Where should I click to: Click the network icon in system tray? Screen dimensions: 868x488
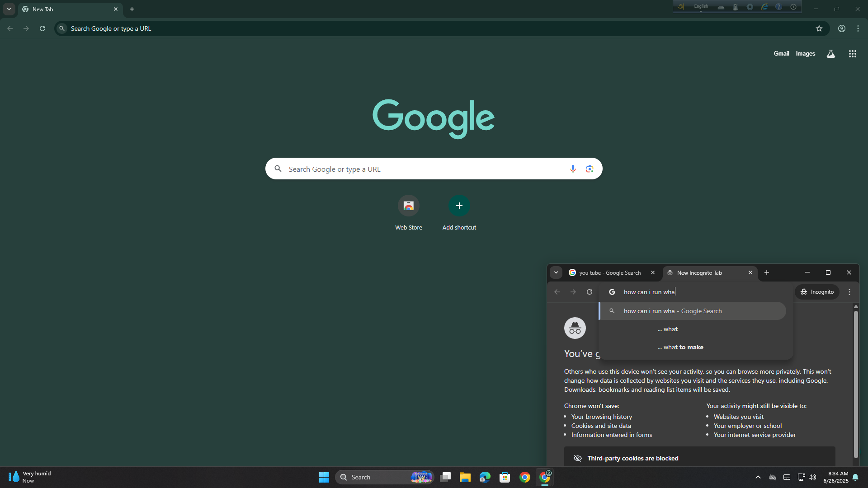(801, 477)
